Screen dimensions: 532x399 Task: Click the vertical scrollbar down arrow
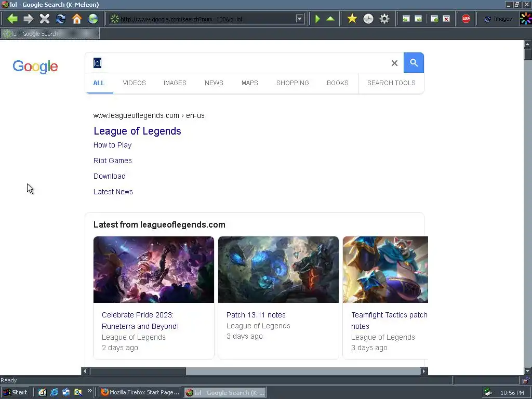[x=528, y=371]
